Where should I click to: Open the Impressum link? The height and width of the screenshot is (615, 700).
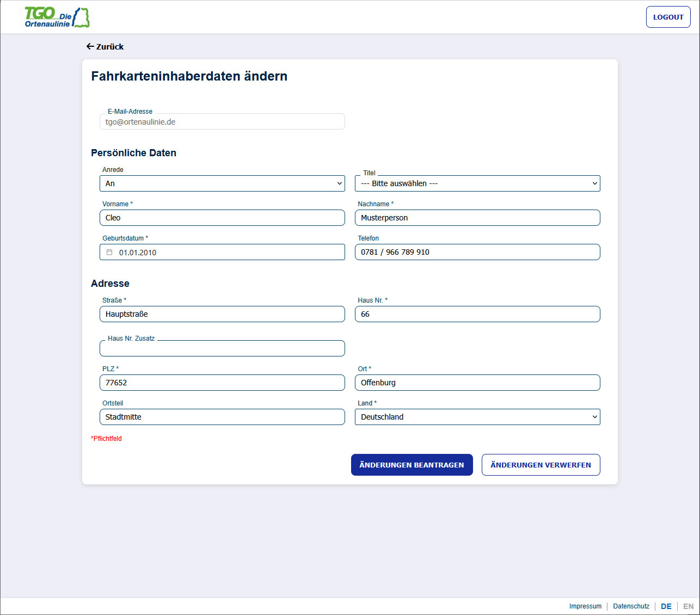click(x=585, y=606)
